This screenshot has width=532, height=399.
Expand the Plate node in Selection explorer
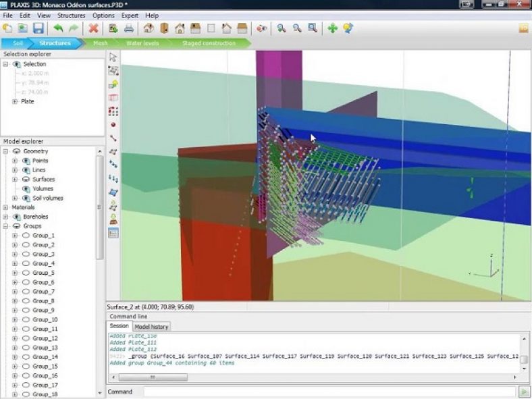coord(15,101)
